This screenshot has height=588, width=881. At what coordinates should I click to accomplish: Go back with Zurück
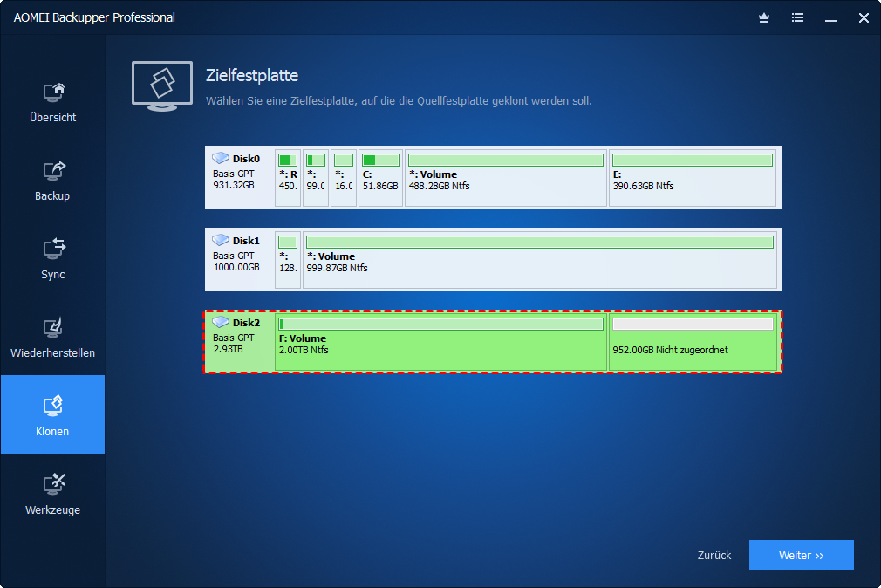click(x=714, y=556)
